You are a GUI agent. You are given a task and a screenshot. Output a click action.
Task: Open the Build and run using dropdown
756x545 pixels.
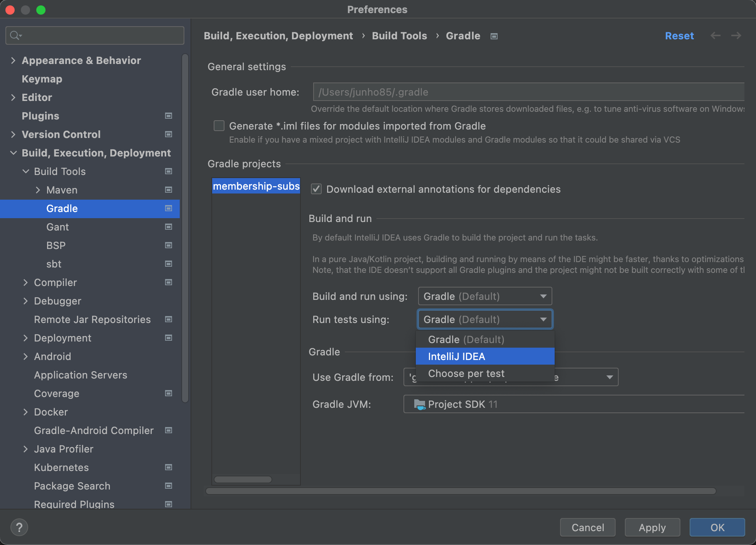(485, 296)
